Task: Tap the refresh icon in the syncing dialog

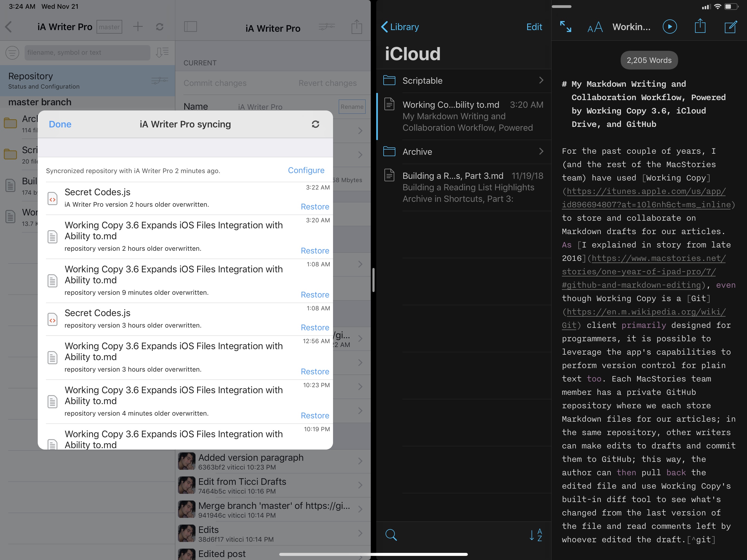Action: click(315, 124)
